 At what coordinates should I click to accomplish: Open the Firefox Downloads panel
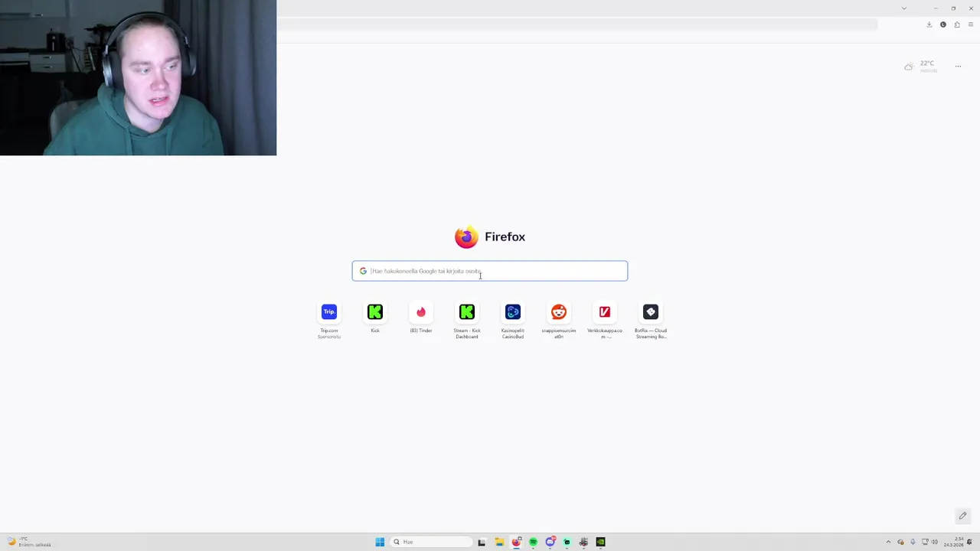coord(929,24)
